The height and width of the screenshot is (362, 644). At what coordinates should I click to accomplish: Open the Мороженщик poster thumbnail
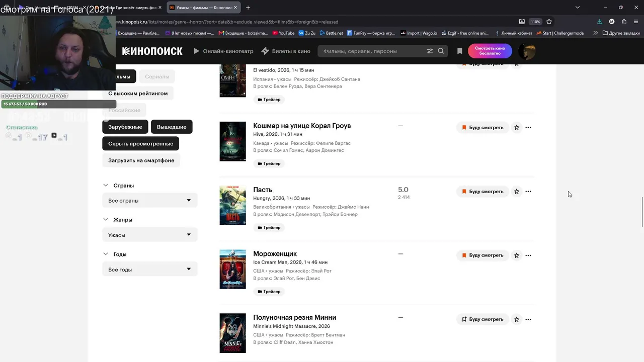(232, 269)
